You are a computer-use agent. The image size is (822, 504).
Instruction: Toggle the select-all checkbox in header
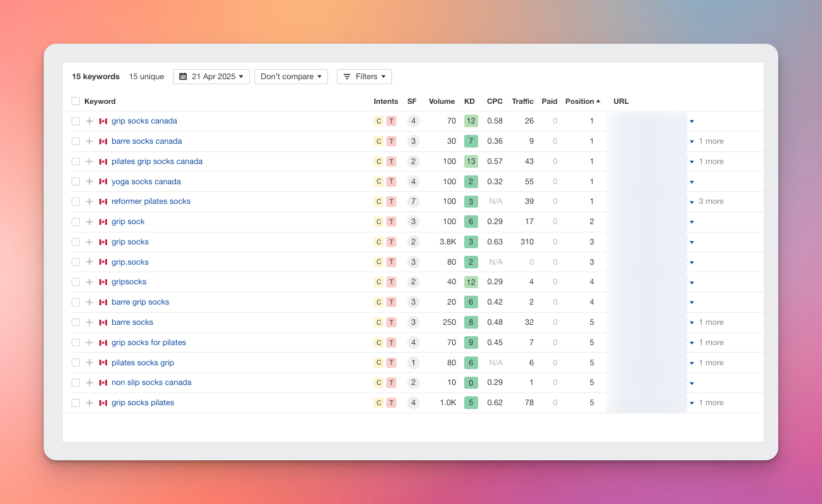tap(76, 101)
